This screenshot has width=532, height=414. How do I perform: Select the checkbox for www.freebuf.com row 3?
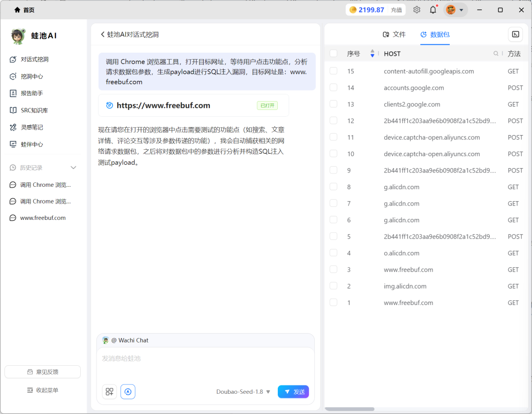333,270
